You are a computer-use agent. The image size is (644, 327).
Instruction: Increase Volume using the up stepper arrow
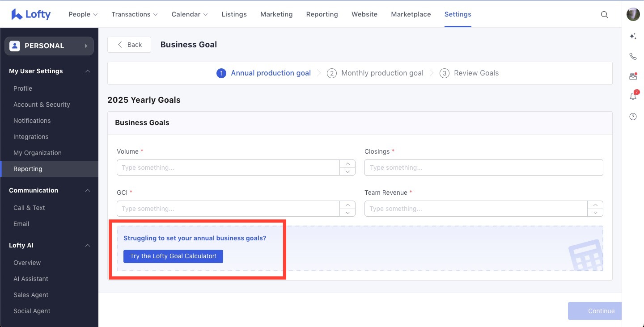[x=347, y=163]
